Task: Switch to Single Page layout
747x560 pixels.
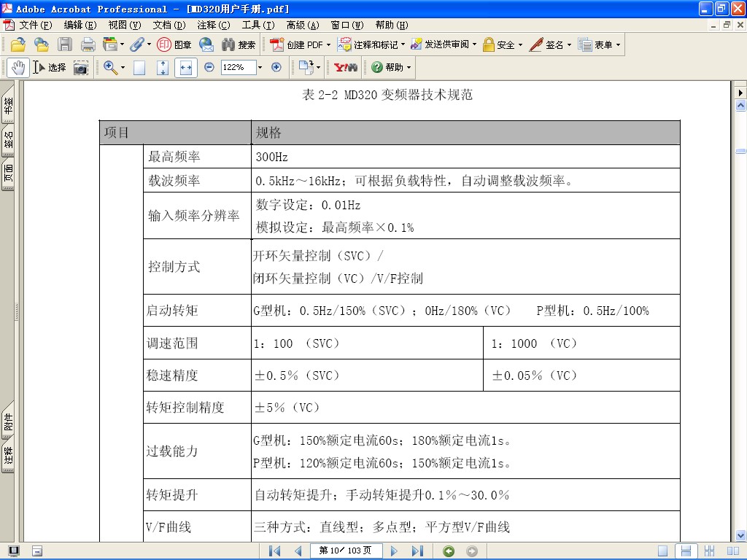Action: 662,551
